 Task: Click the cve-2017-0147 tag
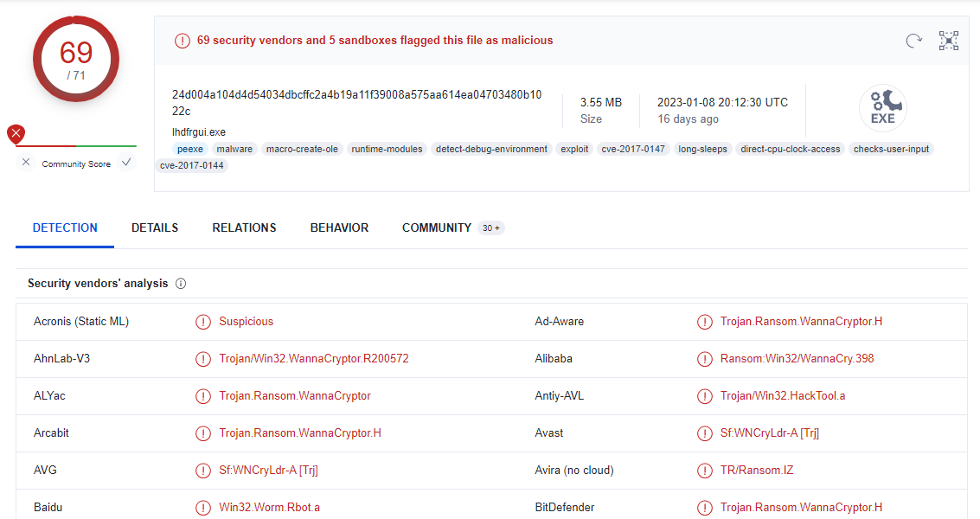tap(633, 149)
